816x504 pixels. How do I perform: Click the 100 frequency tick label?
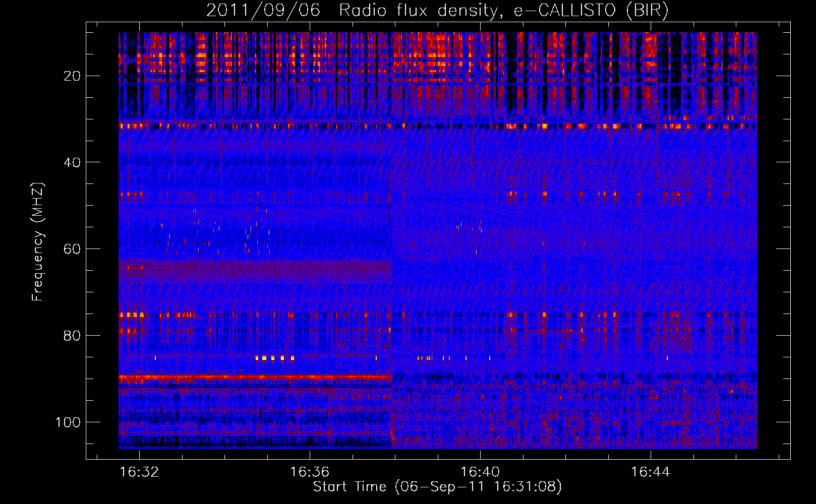pos(68,422)
